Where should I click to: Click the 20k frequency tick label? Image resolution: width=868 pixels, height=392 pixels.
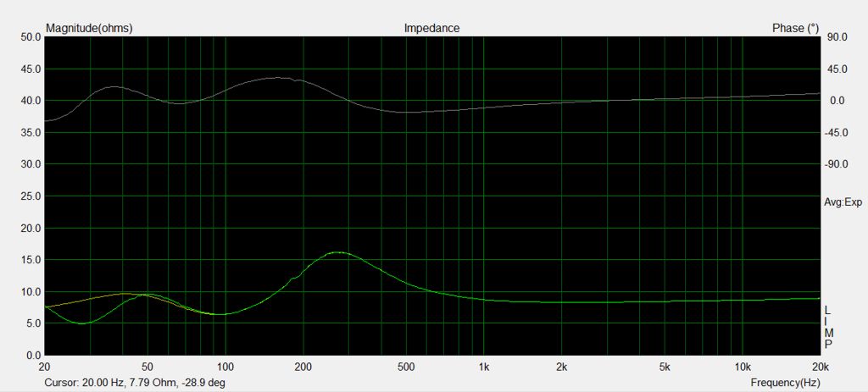tap(819, 367)
